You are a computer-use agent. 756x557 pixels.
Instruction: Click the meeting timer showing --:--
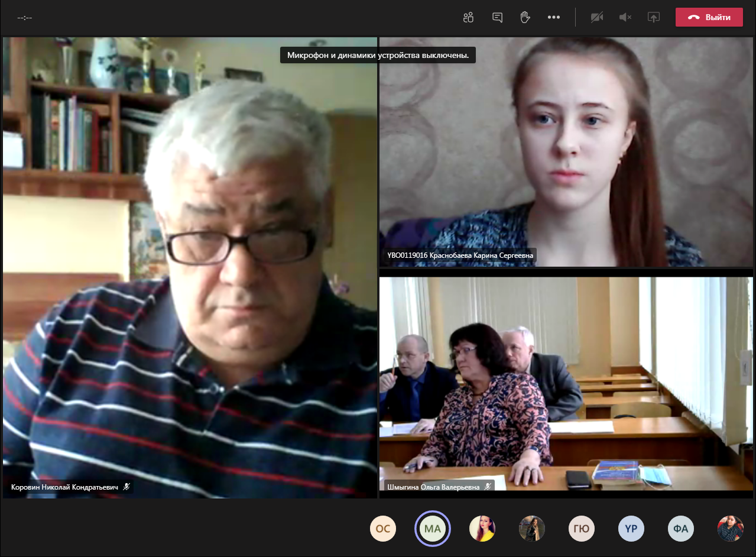(25, 18)
